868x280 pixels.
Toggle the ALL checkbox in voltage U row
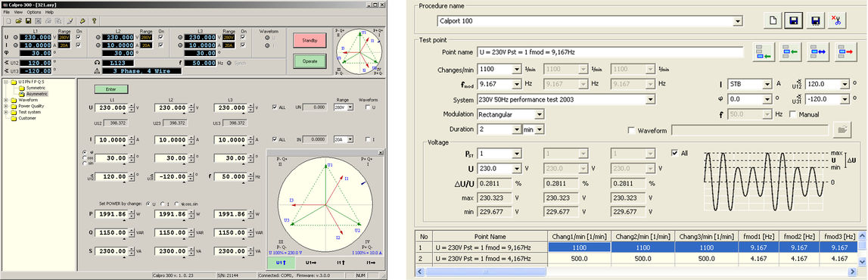(275, 107)
